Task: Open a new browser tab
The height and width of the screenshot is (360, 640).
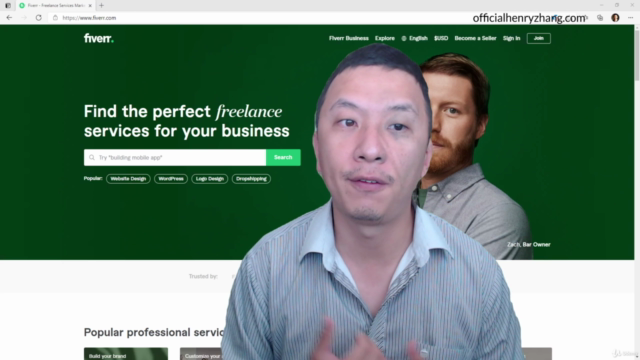Action: coord(102,5)
